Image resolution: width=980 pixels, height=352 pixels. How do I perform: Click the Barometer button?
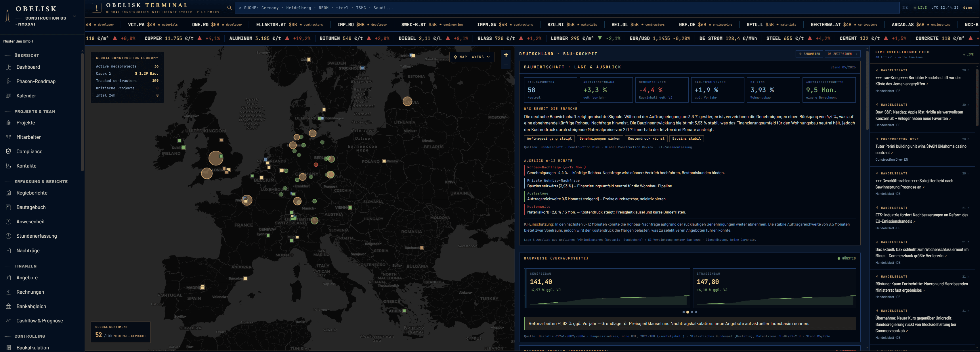click(x=809, y=54)
